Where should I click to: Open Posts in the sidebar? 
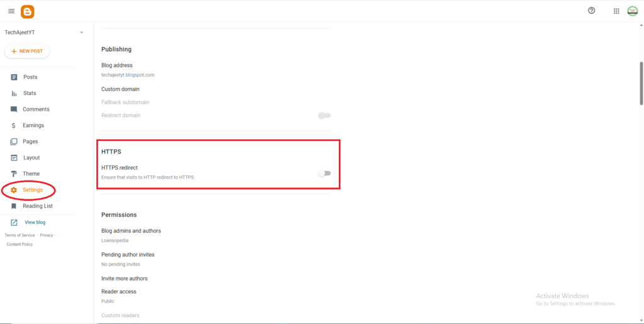coord(30,77)
